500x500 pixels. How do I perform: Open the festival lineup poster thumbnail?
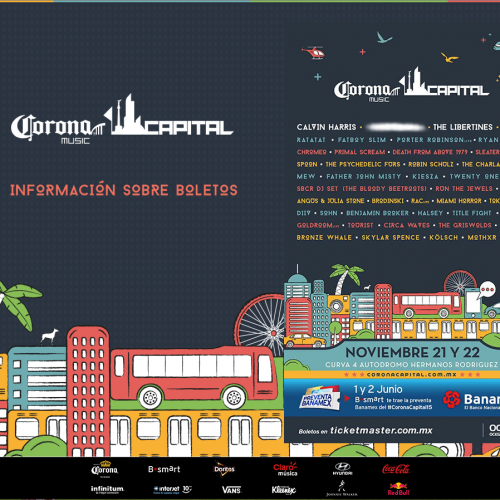392,223
